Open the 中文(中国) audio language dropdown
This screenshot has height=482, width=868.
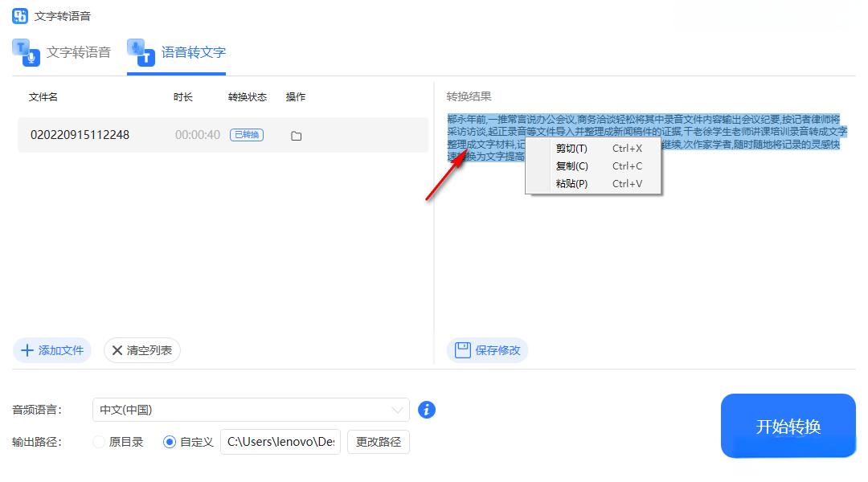tap(249, 410)
